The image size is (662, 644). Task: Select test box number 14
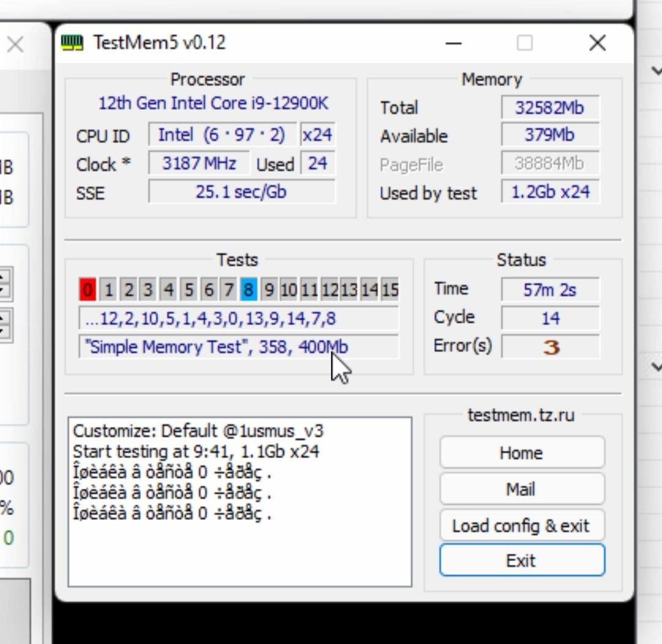(369, 289)
